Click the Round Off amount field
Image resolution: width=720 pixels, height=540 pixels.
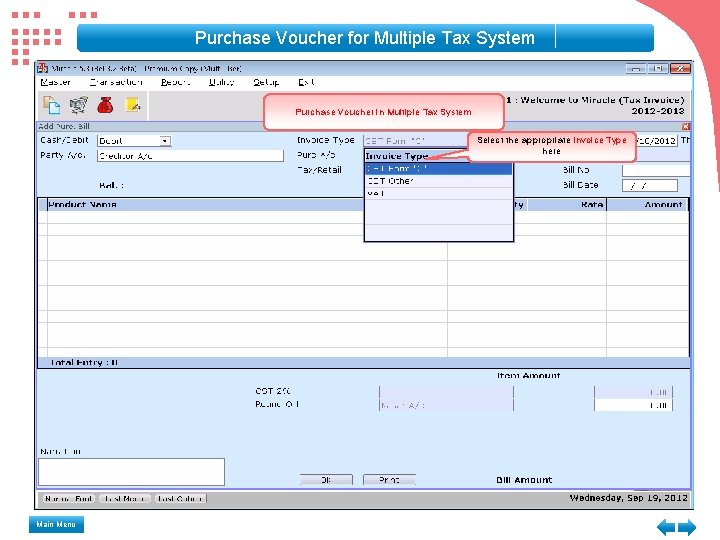[x=633, y=405]
